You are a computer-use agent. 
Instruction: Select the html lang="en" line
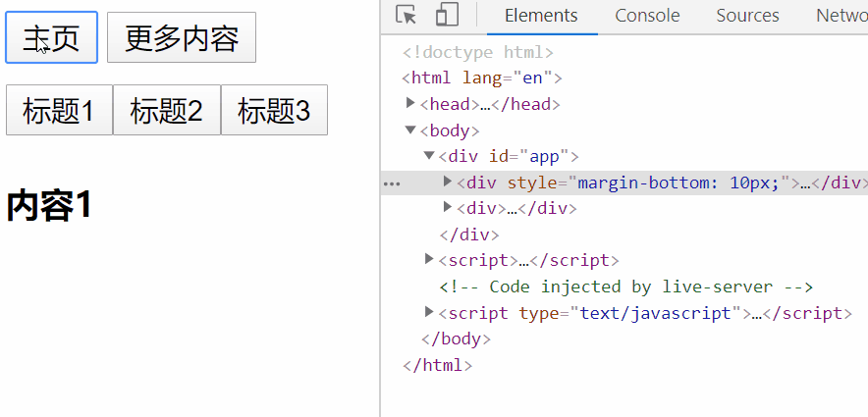(x=481, y=78)
